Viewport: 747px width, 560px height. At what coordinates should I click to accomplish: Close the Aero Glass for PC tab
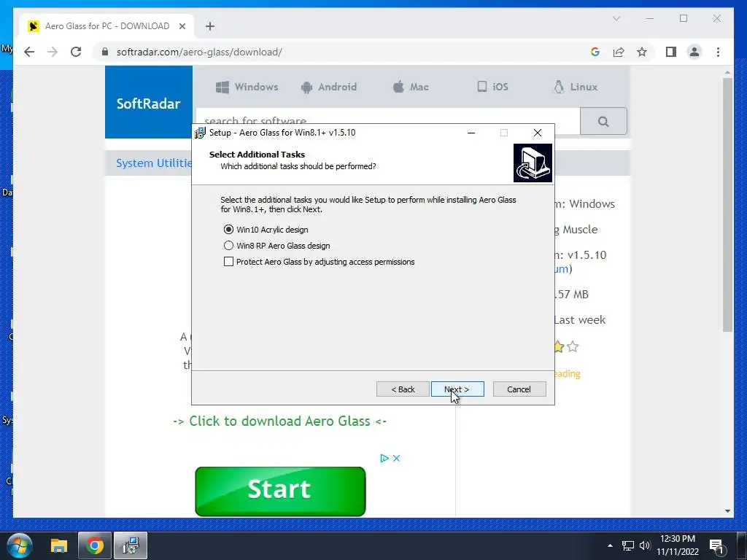coord(182,26)
